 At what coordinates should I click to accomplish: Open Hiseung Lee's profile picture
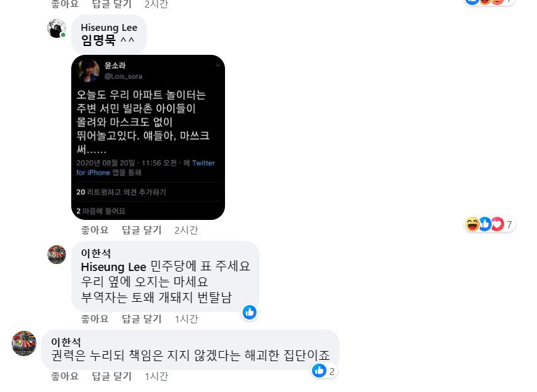pyautogui.click(x=57, y=28)
